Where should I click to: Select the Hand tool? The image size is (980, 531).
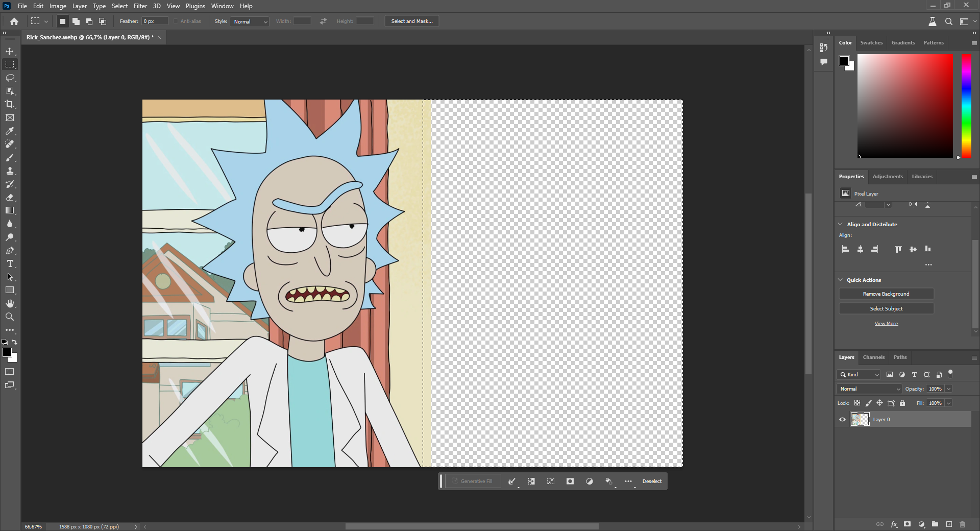[x=10, y=303]
